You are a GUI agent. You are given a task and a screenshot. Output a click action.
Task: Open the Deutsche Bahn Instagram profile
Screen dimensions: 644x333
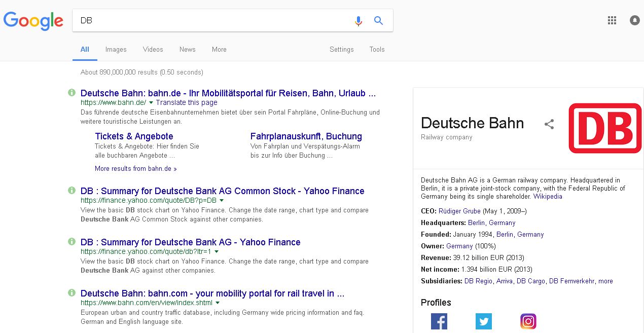[x=528, y=321]
